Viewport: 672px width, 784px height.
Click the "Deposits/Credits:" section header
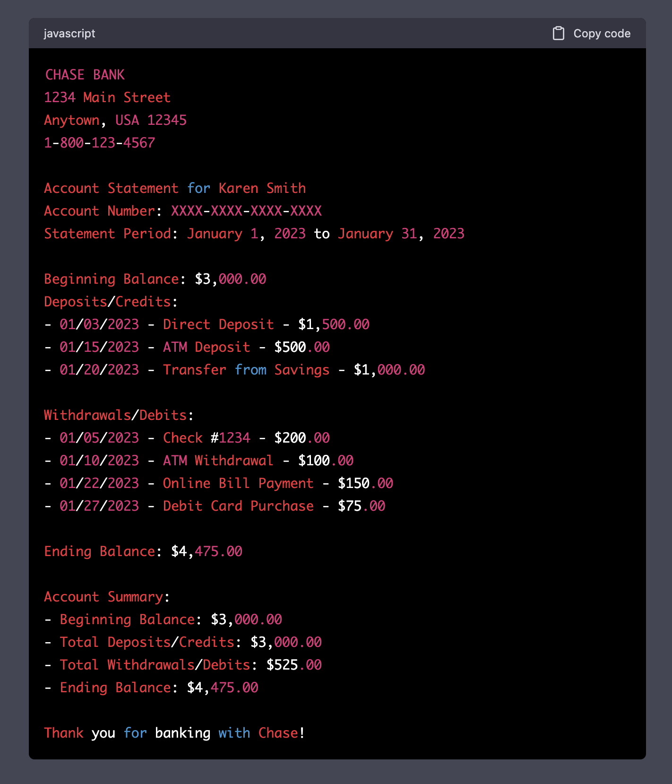click(x=111, y=302)
